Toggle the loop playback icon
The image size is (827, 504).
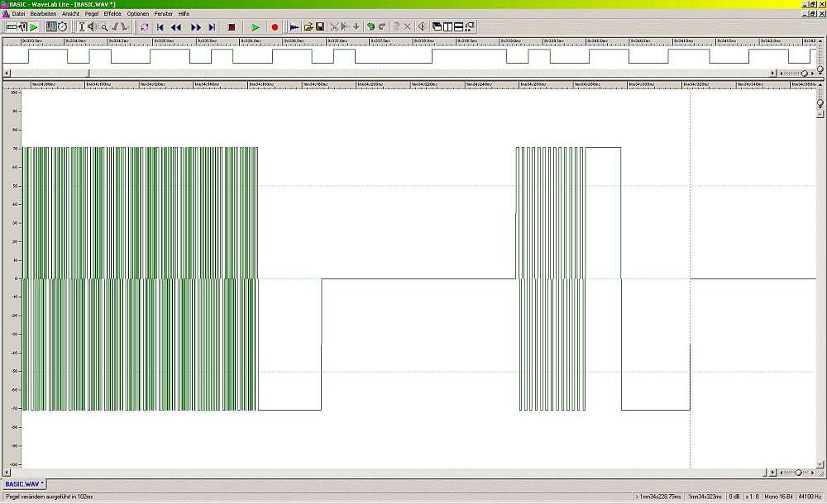coord(145,27)
